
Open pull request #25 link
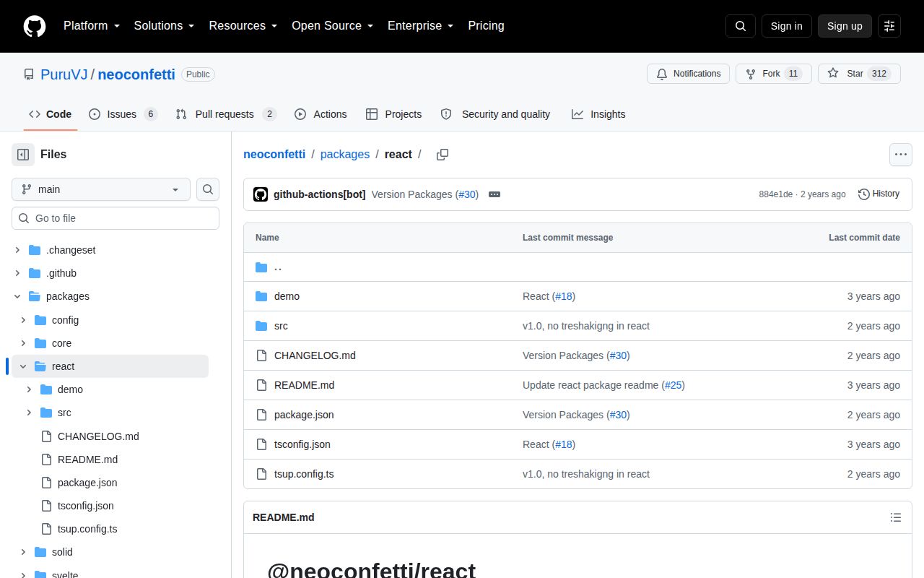click(x=674, y=385)
